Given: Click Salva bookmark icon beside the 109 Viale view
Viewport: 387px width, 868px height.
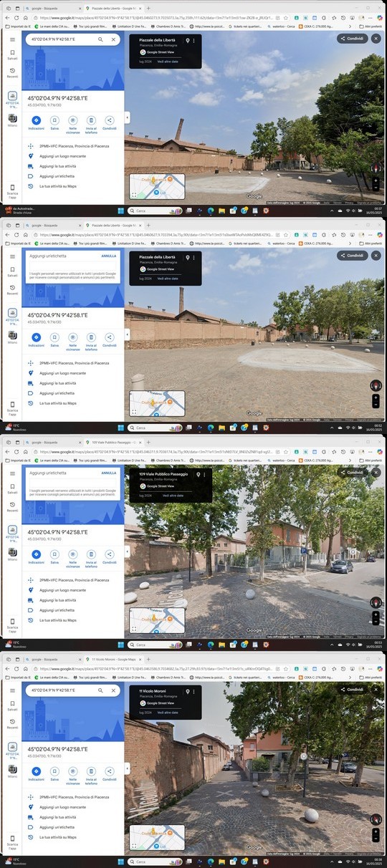Looking at the screenshot, I should click(54, 555).
